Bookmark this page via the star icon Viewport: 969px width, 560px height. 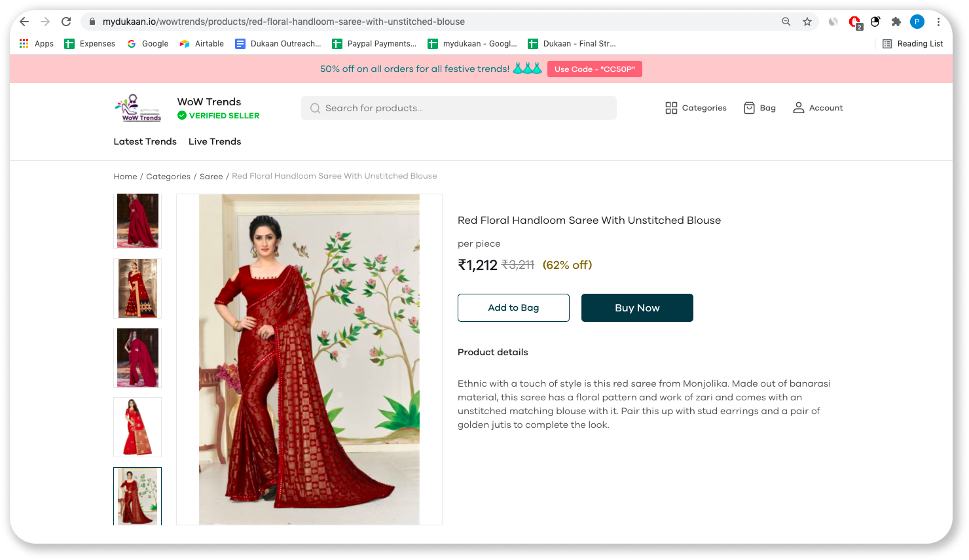tap(806, 22)
